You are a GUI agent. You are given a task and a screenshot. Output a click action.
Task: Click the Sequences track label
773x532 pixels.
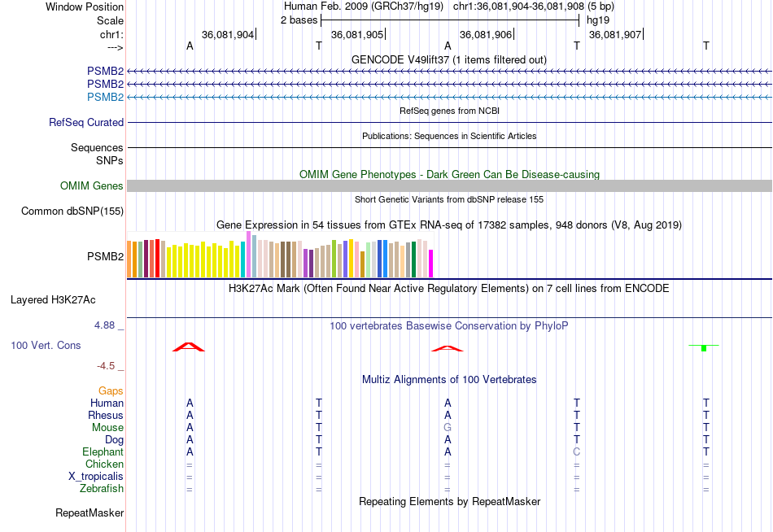pyautogui.click(x=97, y=147)
